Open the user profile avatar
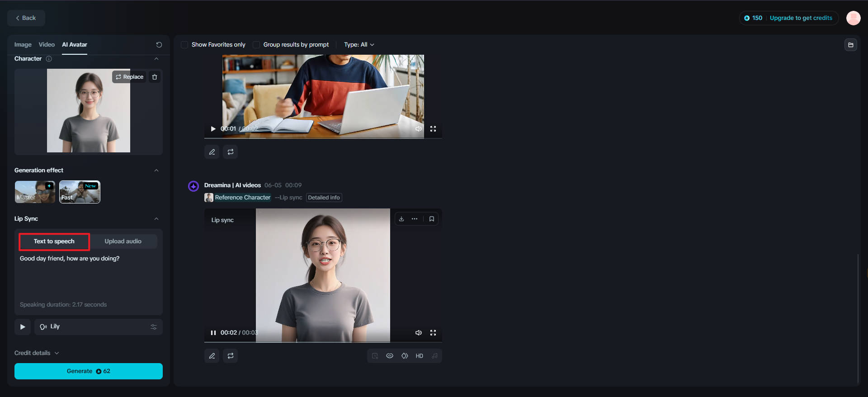Image resolution: width=868 pixels, height=397 pixels. point(854,18)
